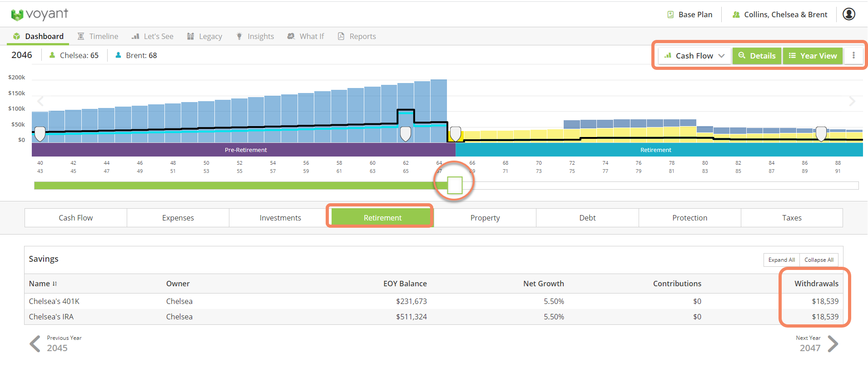The height and width of the screenshot is (377, 868).
Task: Select the Protection category tab
Action: click(x=689, y=218)
